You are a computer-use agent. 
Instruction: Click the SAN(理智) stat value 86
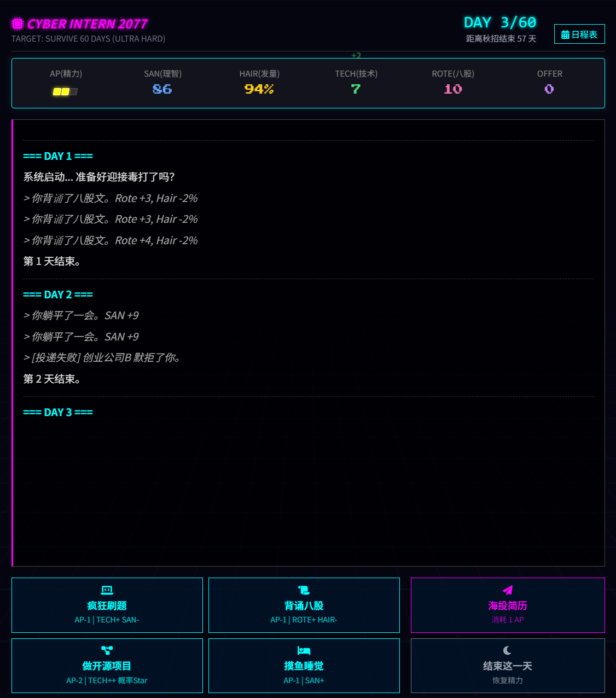coord(162,89)
